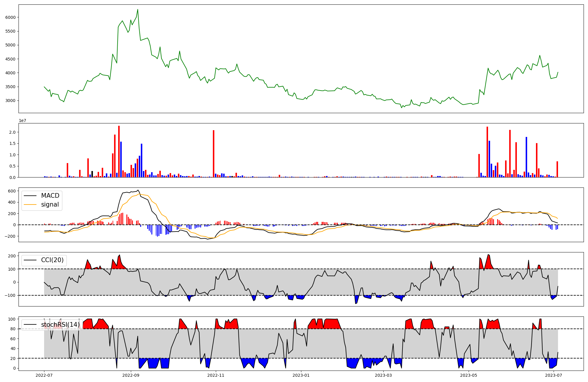Click the 2022-09 x-axis date label
The image size is (588, 382).
[x=131, y=375]
